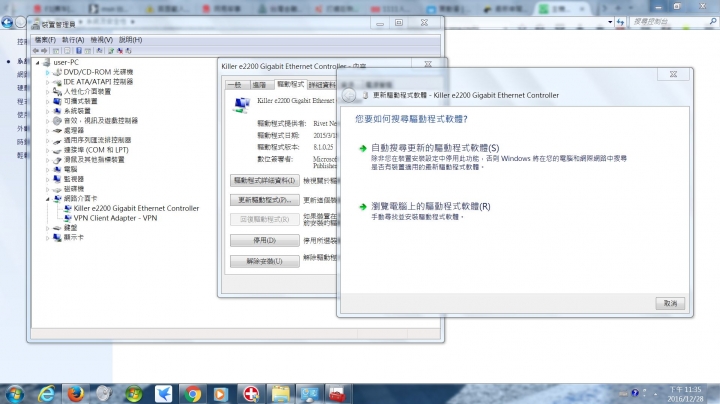
Task: Click 更新驅動程式(P)... button
Action: tap(264, 200)
